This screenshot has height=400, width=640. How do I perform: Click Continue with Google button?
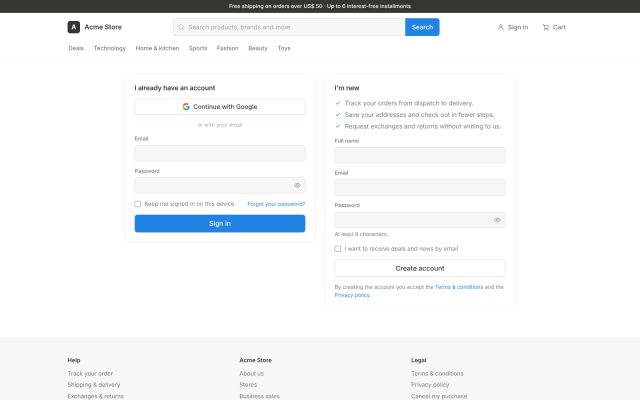(220, 107)
